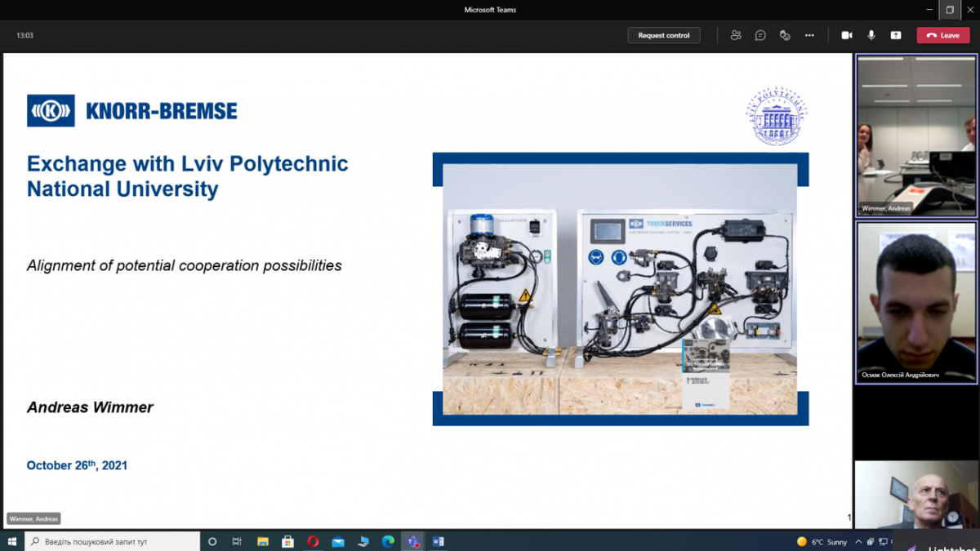Open the reactions and raise hand menu
Viewport: 980px width, 551px height.
785,35
